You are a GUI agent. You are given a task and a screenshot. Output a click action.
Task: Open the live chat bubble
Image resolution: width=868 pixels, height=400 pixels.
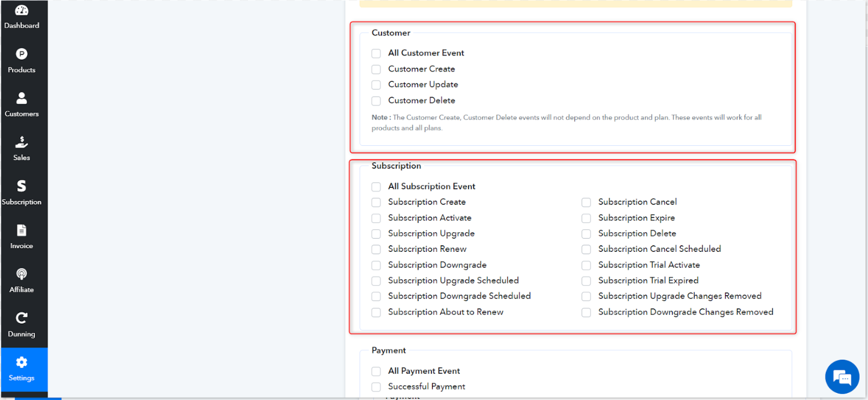click(x=842, y=377)
